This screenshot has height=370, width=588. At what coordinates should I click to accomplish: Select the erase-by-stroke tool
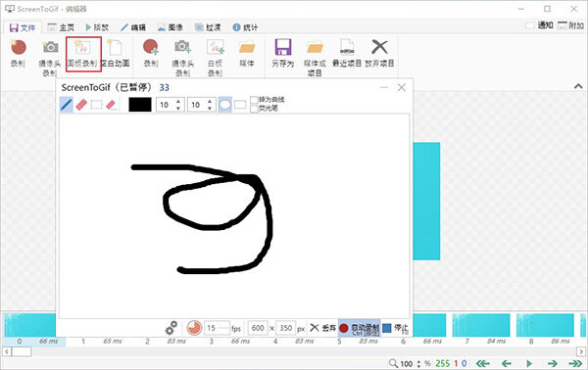[112, 105]
